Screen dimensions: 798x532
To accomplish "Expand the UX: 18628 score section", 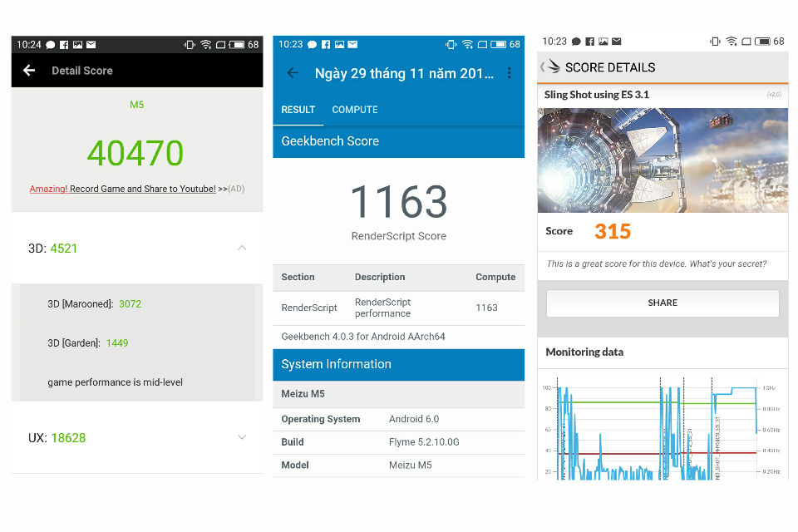I will (x=242, y=436).
